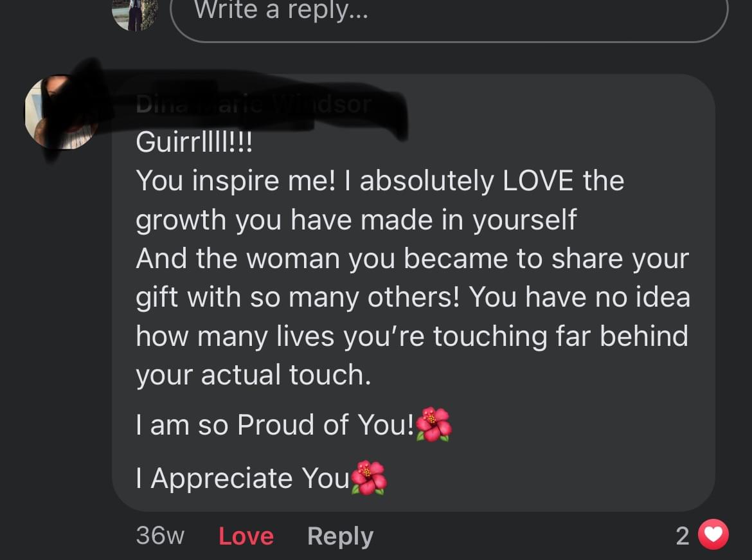Click your avatar beside the reply field

coord(134,13)
